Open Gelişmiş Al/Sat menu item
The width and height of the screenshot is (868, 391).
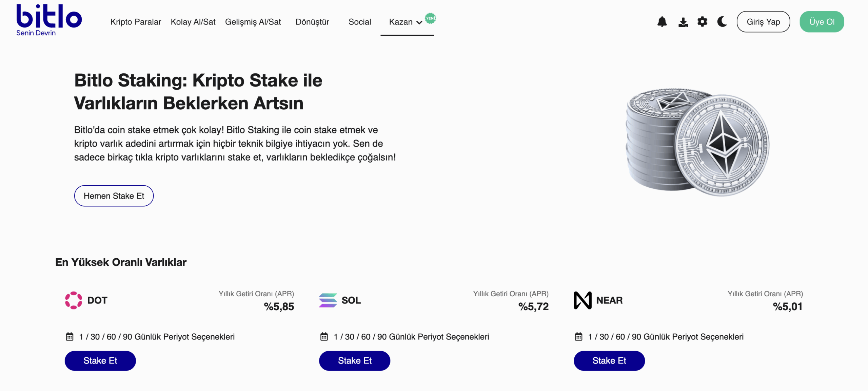point(253,22)
